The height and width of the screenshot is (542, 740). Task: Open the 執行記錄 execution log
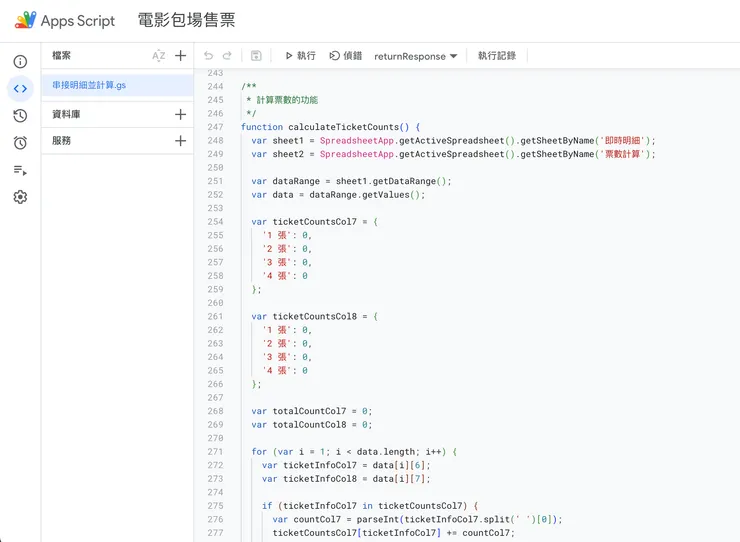click(x=497, y=56)
